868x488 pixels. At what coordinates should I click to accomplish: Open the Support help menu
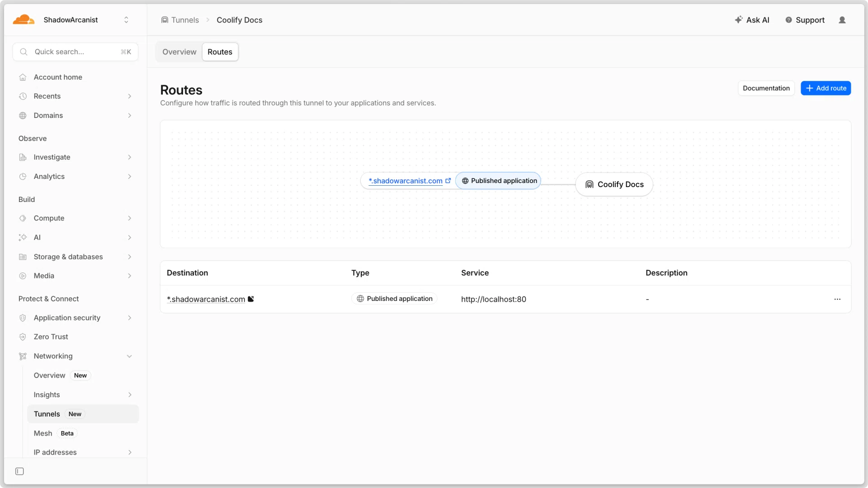(x=805, y=20)
